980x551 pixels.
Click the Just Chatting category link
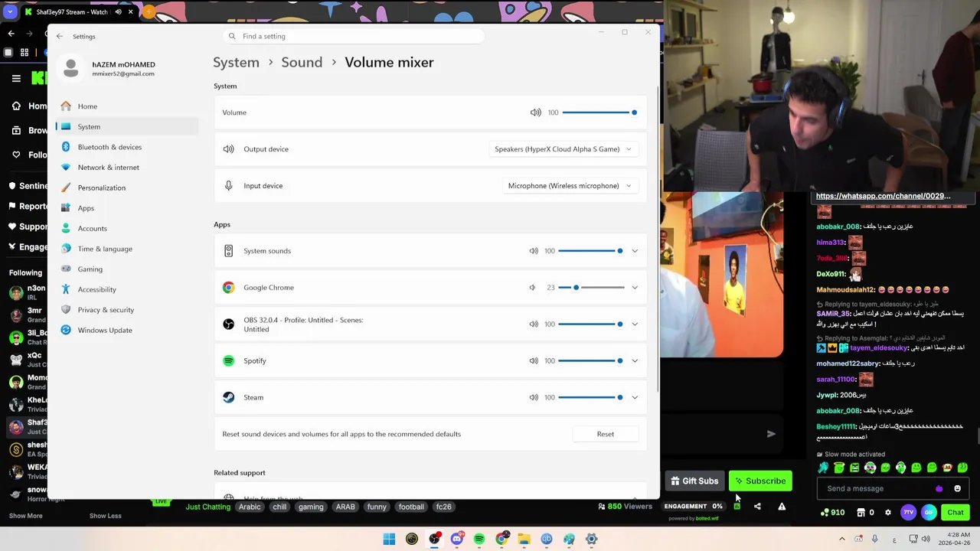click(x=207, y=507)
